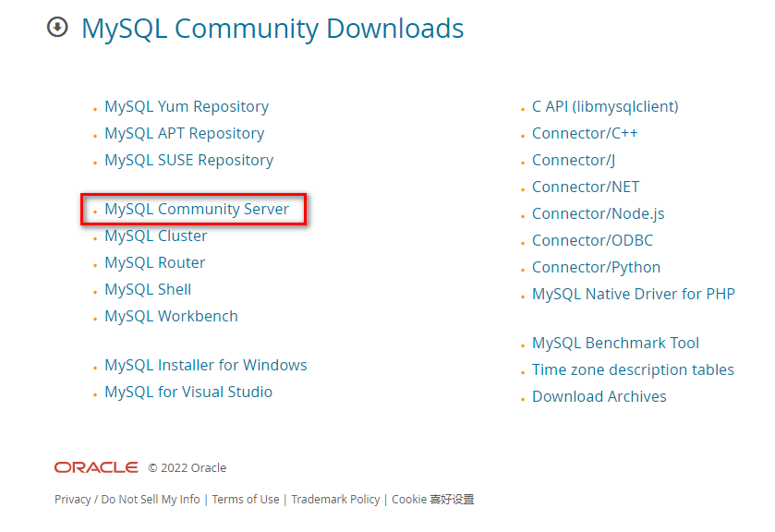Viewport: 775px width, 532px height.
Task: Open Terms of Use footer link
Action: click(x=246, y=500)
